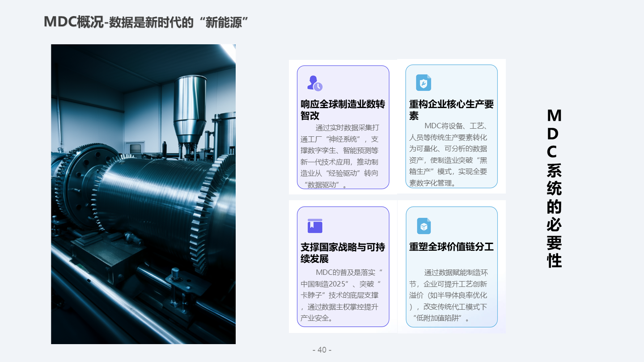Select heading 重构企业核心生产要素
The image size is (644, 362).
pos(450,108)
